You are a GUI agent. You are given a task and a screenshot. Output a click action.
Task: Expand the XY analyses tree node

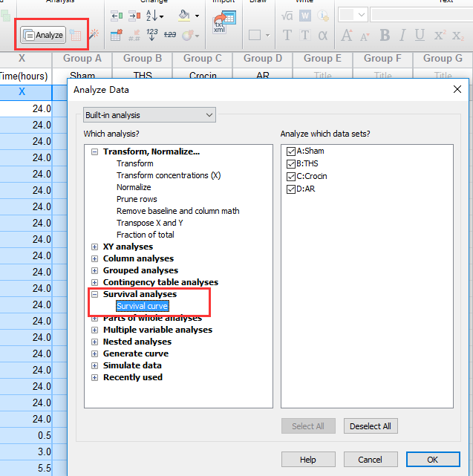(x=95, y=247)
